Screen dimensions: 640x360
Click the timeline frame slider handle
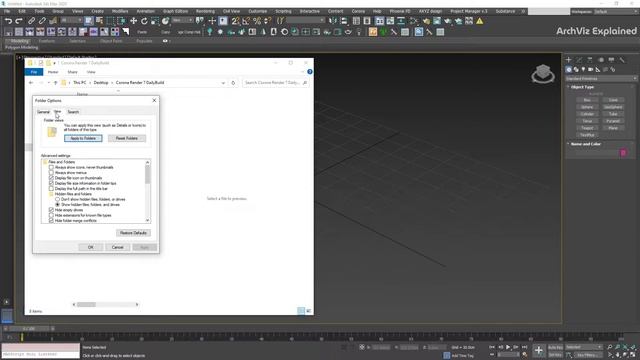pyautogui.click(x=29, y=329)
